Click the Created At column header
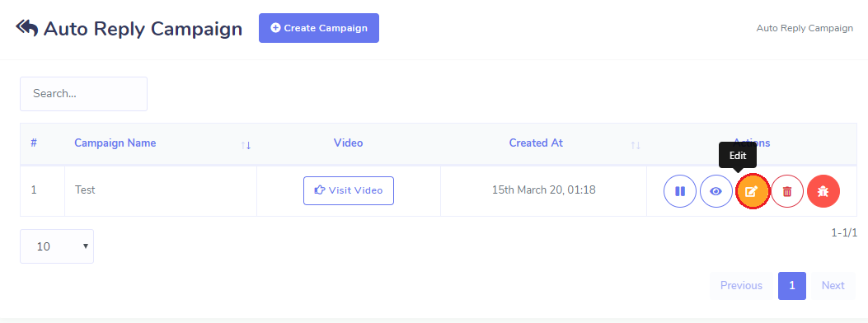The width and height of the screenshot is (868, 323). tap(536, 143)
